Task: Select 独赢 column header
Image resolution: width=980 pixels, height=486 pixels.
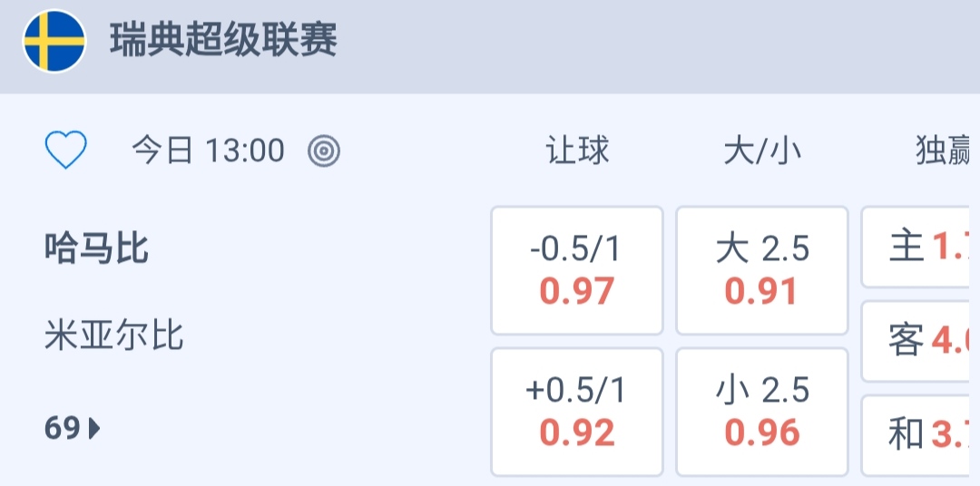Action: 944,151
